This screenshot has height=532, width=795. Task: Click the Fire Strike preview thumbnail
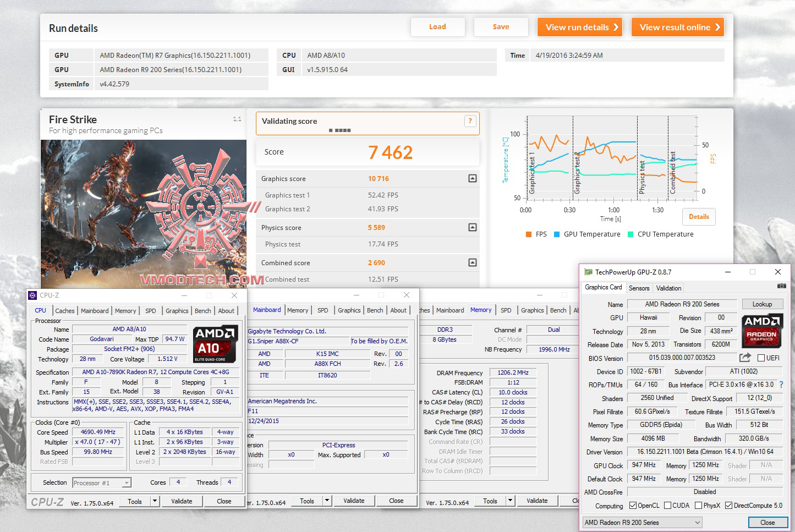[144, 213]
